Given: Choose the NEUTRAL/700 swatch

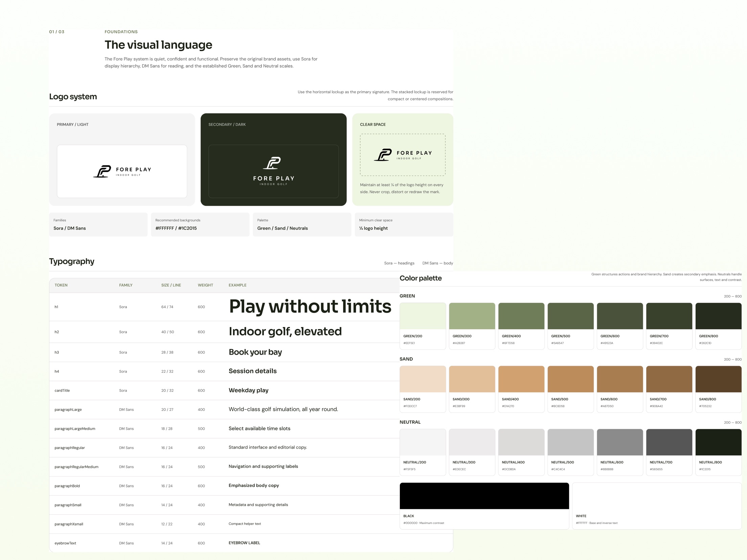Looking at the screenshot, I should tap(669, 452).
